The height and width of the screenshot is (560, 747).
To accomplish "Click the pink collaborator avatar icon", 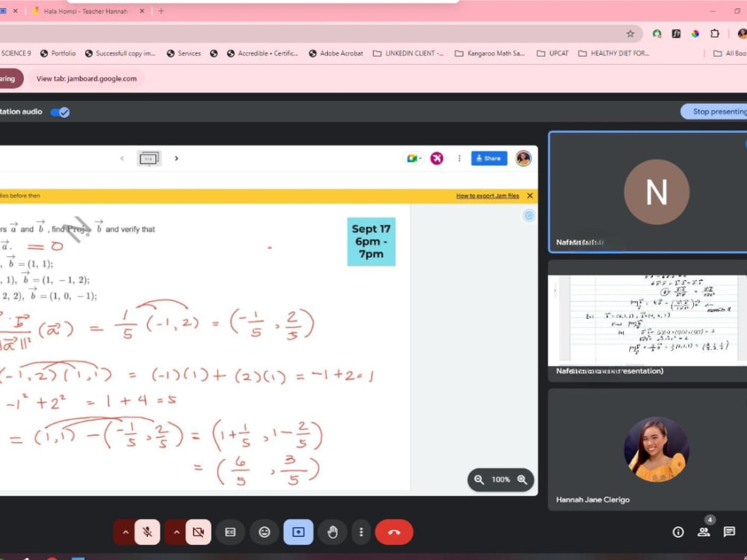I will coord(436,158).
